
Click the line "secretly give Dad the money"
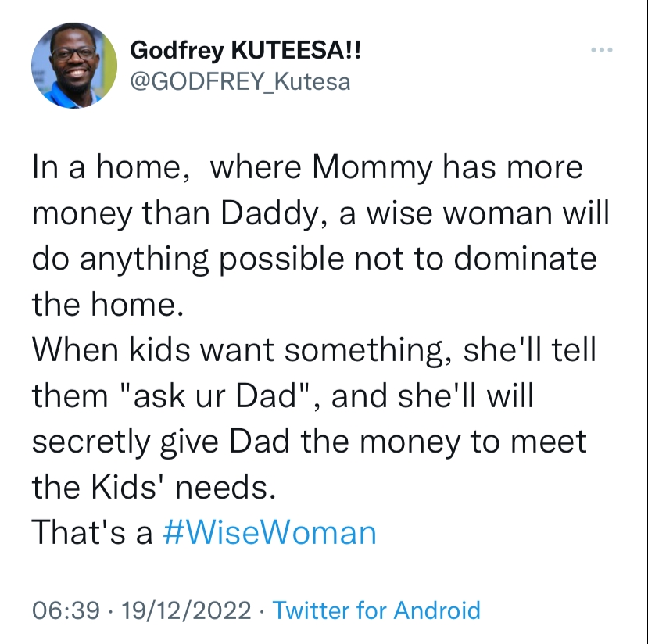click(x=309, y=442)
